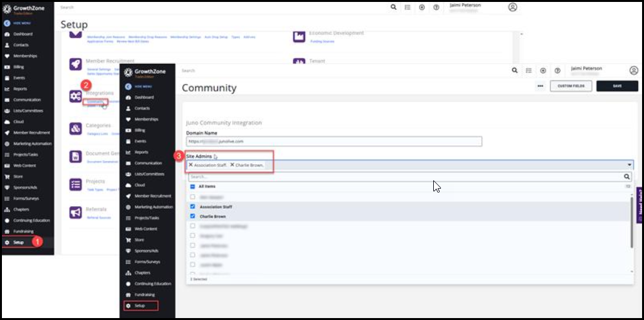Click the Custom Fields button
The height and width of the screenshot is (320, 644).
pos(571,87)
